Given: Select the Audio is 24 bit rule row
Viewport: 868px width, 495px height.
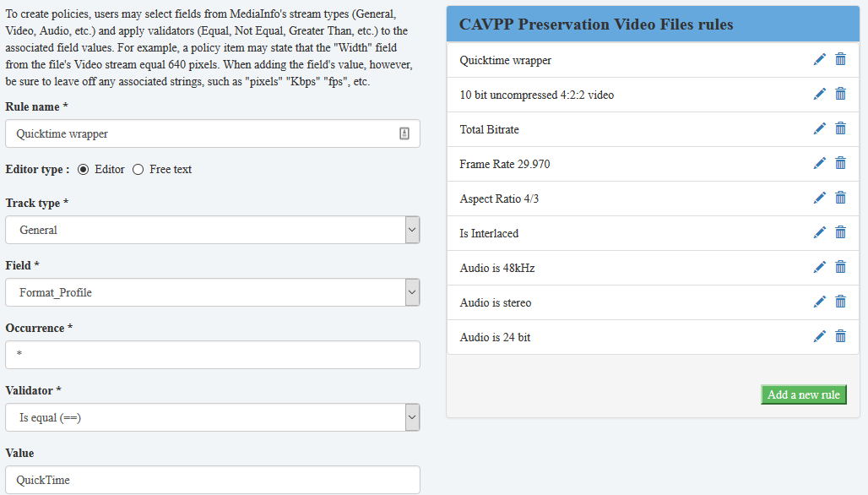Looking at the screenshot, I should 653,337.
